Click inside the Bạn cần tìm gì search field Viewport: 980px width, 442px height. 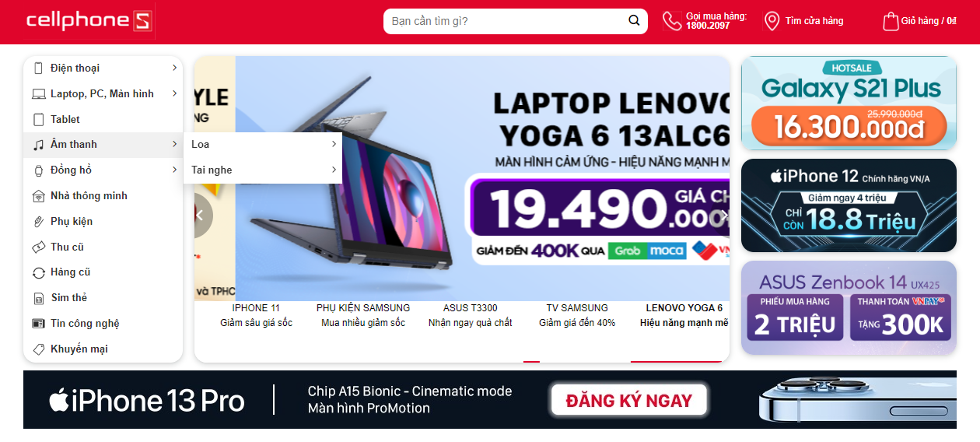tap(506, 21)
